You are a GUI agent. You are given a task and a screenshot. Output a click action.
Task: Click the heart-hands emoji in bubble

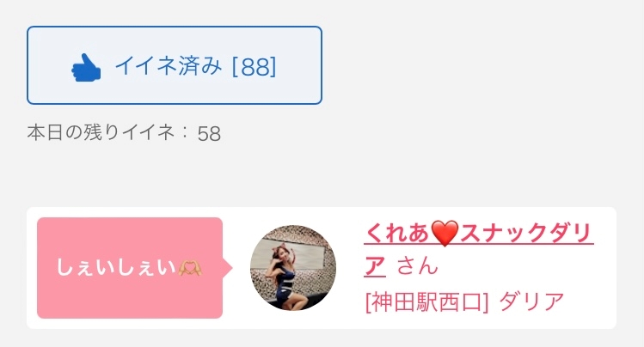(x=190, y=268)
